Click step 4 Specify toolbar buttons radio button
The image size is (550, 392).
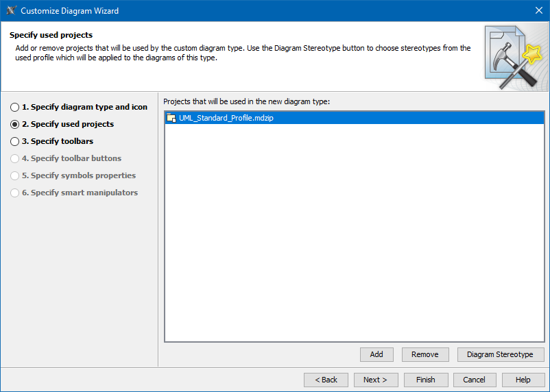tap(15, 159)
